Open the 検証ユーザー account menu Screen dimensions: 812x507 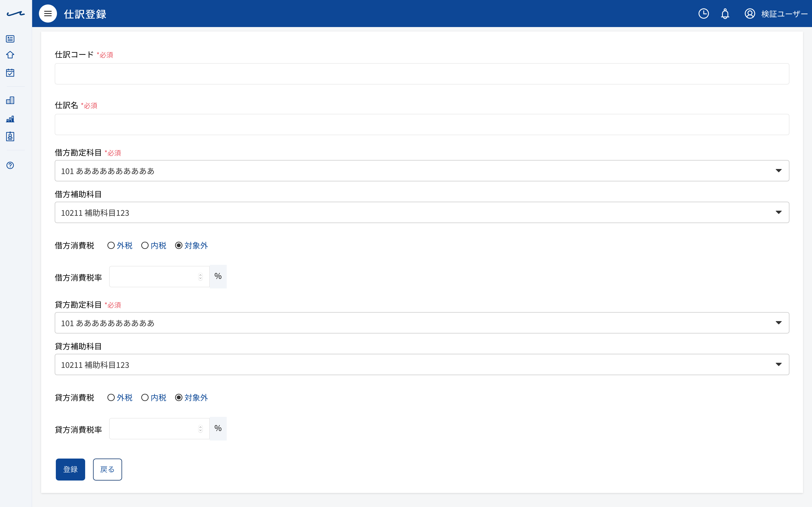pos(776,14)
